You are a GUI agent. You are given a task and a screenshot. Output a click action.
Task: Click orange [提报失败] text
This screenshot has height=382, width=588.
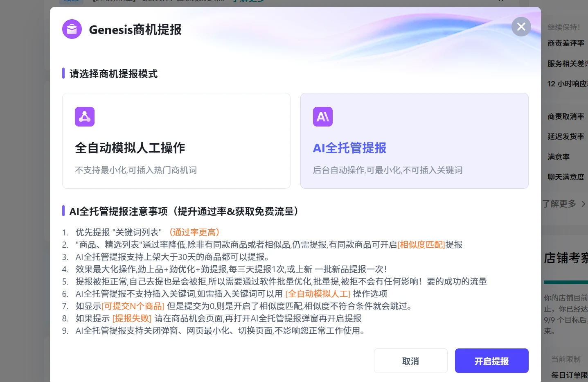click(132, 318)
